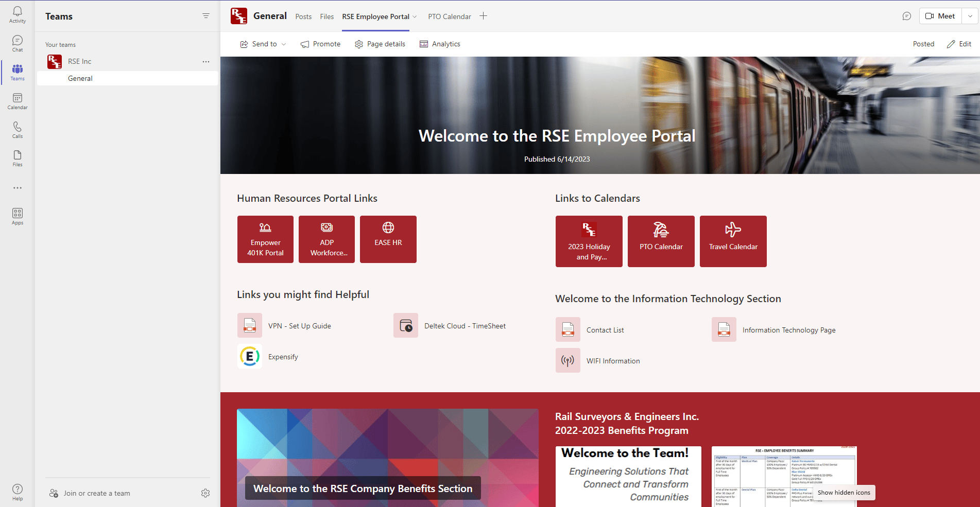The height and width of the screenshot is (507, 980).
Task: Open the Apps icon in sidebar
Action: [18, 216]
